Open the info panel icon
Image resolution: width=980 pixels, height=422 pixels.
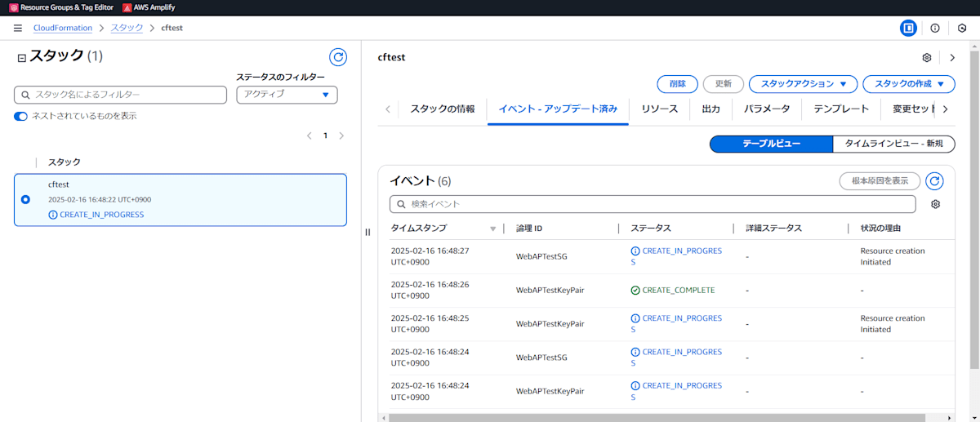[935, 28]
